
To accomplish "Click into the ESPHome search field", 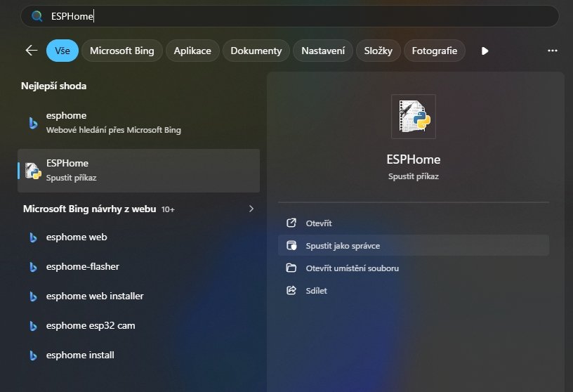I will (290, 16).
